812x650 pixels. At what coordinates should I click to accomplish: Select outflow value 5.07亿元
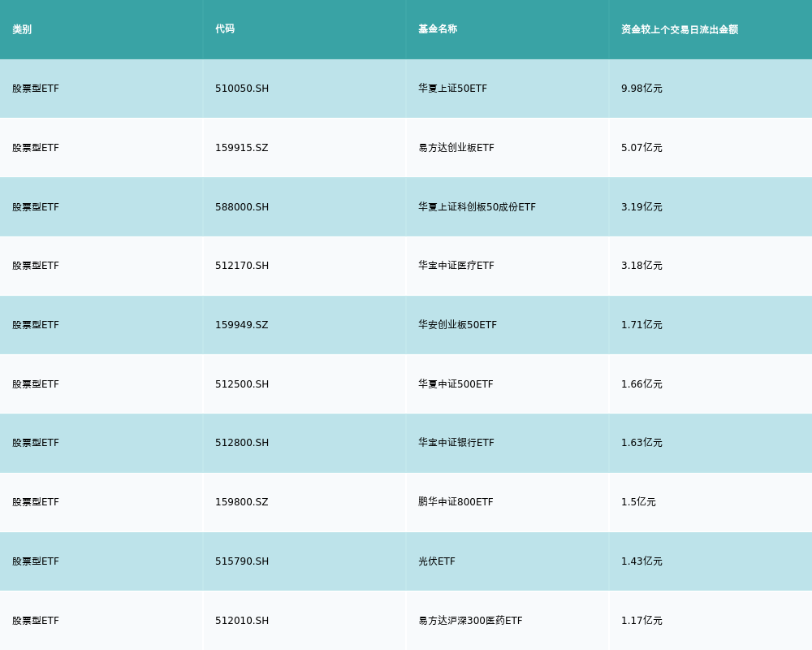tap(641, 148)
